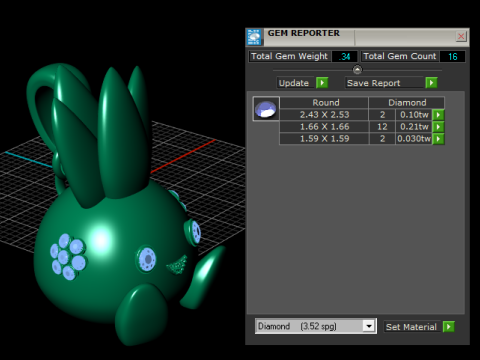Click the Set Material label

pos(411,327)
